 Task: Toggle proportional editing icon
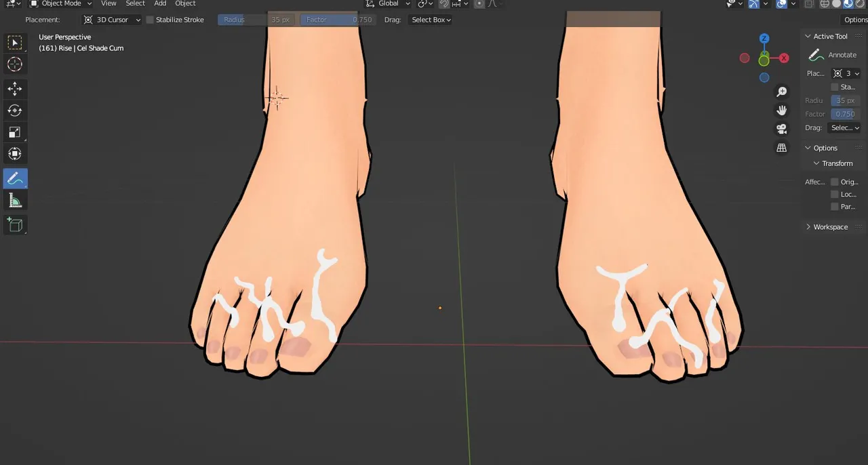tap(479, 4)
